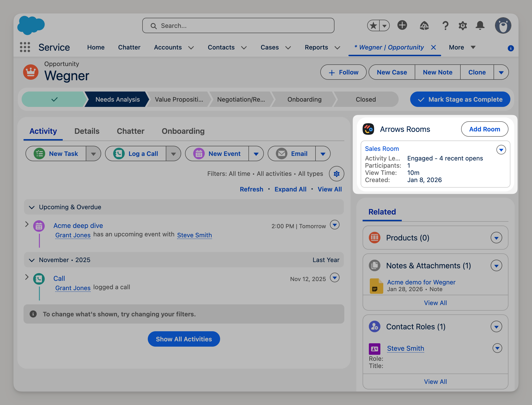Click the user avatar profile icon
This screenshot has height=405, width=532.
[503, 25]
